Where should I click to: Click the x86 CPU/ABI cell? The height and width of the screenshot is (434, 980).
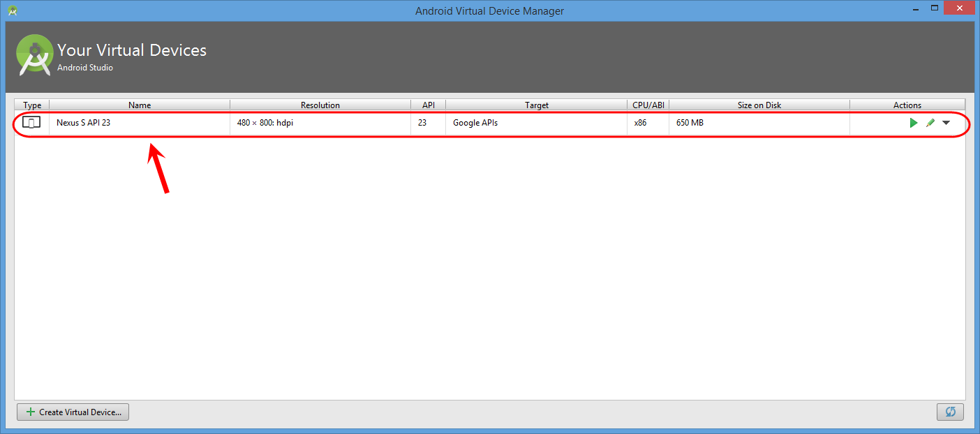tap(648, 123)
